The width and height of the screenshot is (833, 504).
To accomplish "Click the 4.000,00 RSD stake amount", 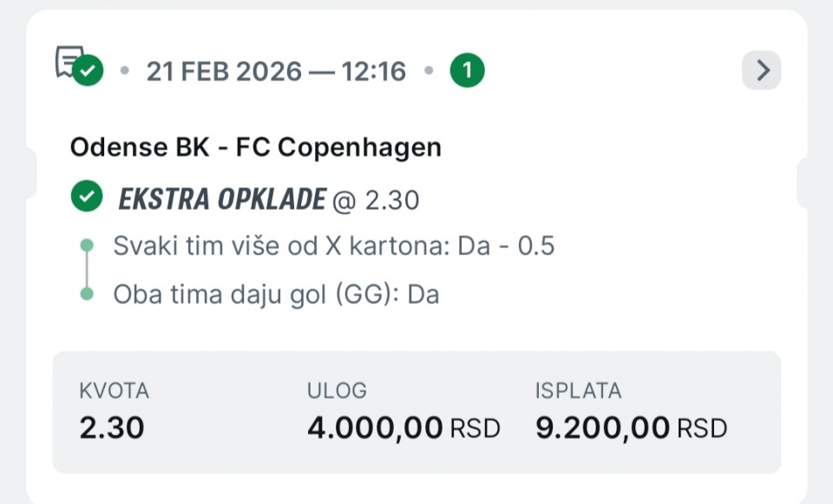I will 403,428.
